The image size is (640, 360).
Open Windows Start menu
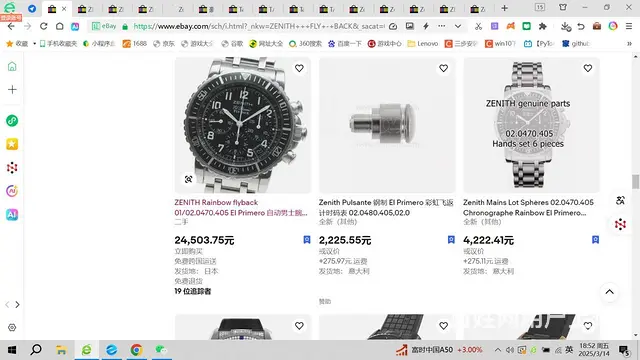point(12,350)
